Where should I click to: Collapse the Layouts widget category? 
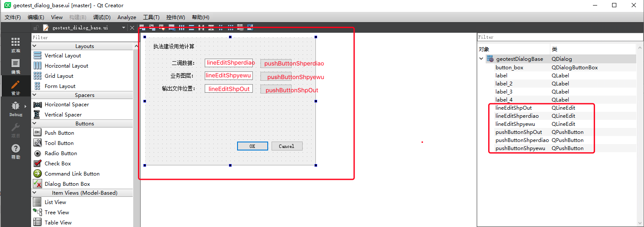pos(34,46)
